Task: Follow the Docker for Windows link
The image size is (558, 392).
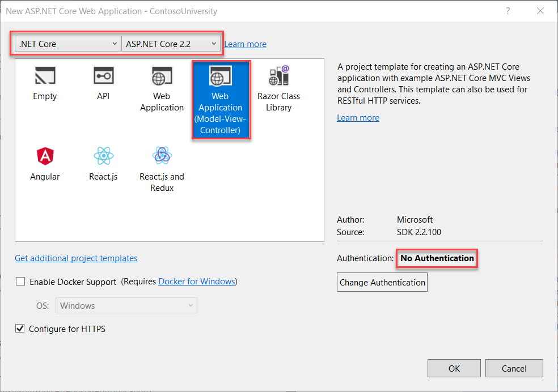Action: [x=197, y=281]
